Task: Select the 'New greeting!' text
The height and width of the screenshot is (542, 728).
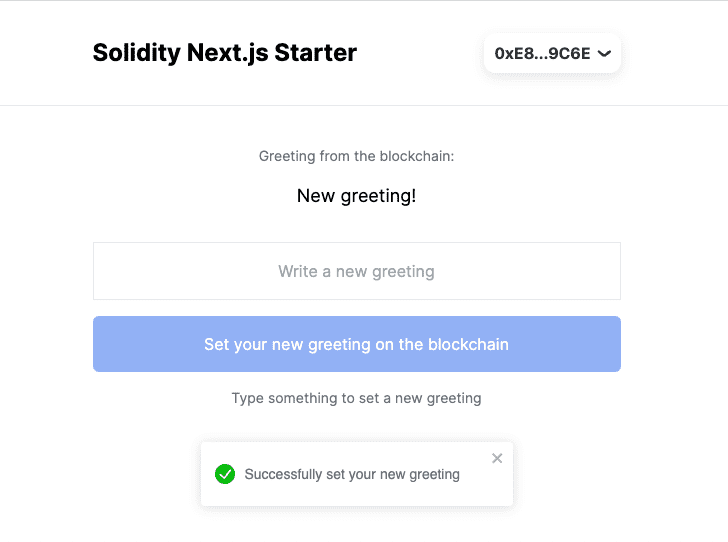Action: [x=357, y=196]
